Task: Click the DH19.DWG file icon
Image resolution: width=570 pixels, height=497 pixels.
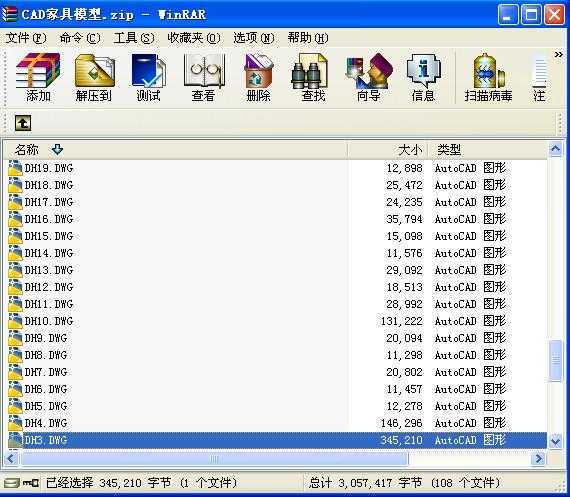Action: point(15,168)
